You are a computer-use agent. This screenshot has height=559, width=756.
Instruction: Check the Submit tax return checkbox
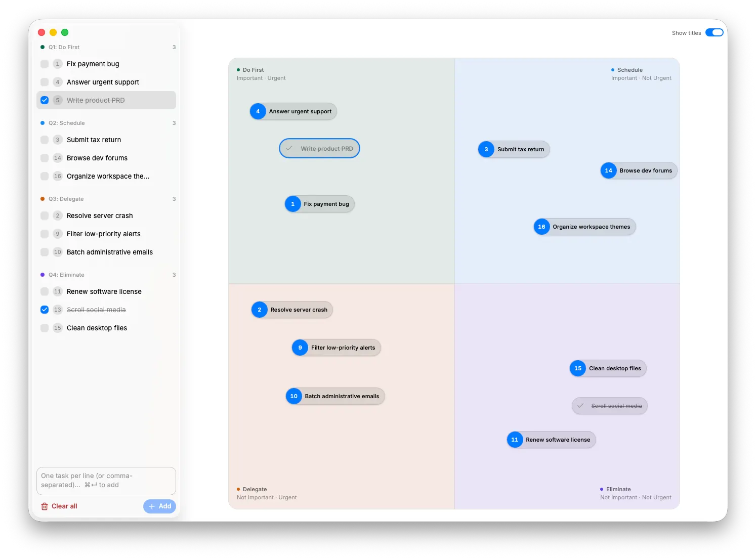click(x=45, y=140)
